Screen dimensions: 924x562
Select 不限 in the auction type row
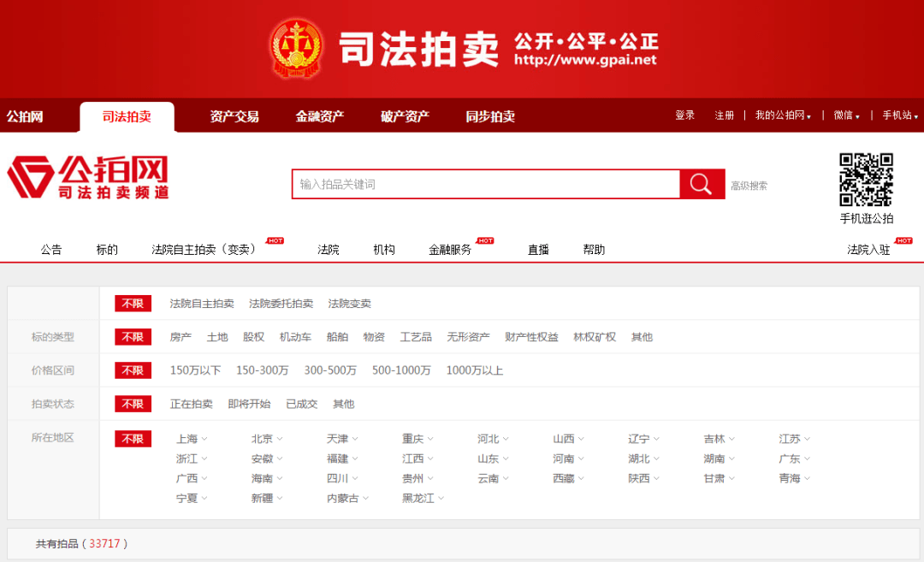point(133,304)
